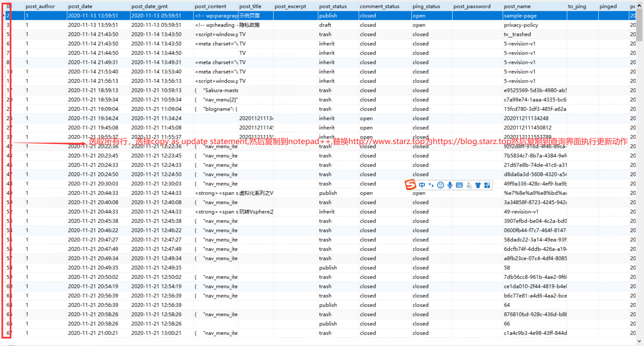Click the 'privacy-policy' post_name cell
This screenshot has height=346, width=644.
click(x=535, y=25)
